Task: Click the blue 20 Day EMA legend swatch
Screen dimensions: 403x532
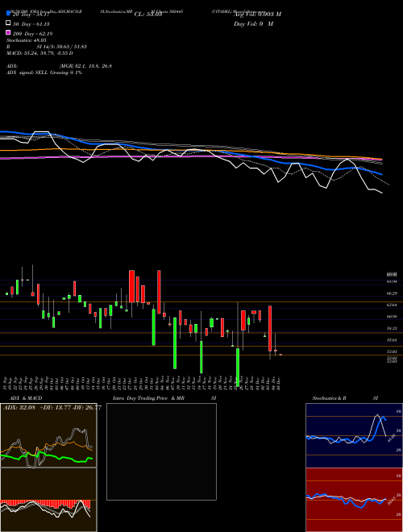Action: pyautogui.click(x=8, y=14)
